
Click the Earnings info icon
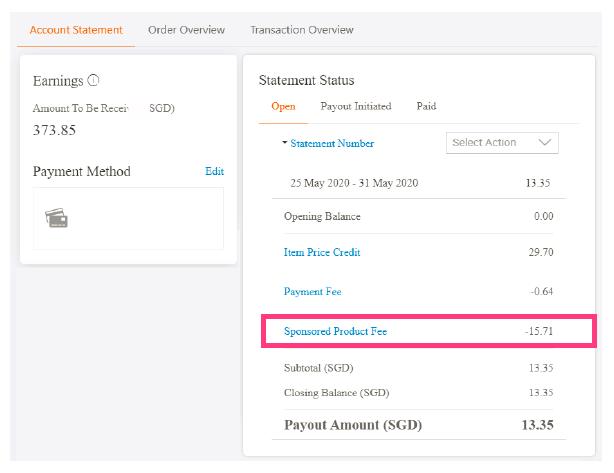pyautogui.click(x=94, y=81)
